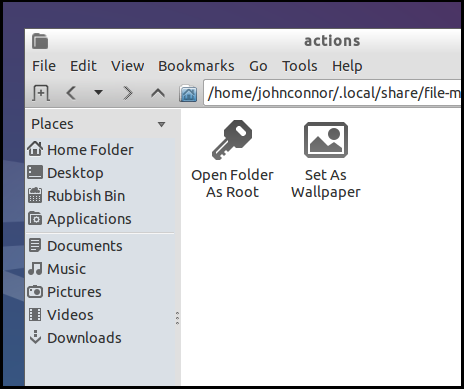Open Documents bookmark in sidebar
The height and width of the screenshot is (389, 464).
coord(100,246)
